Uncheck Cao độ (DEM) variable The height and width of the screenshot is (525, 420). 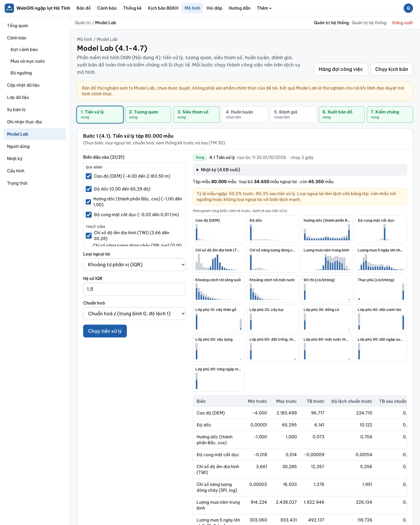pos(89,176)
